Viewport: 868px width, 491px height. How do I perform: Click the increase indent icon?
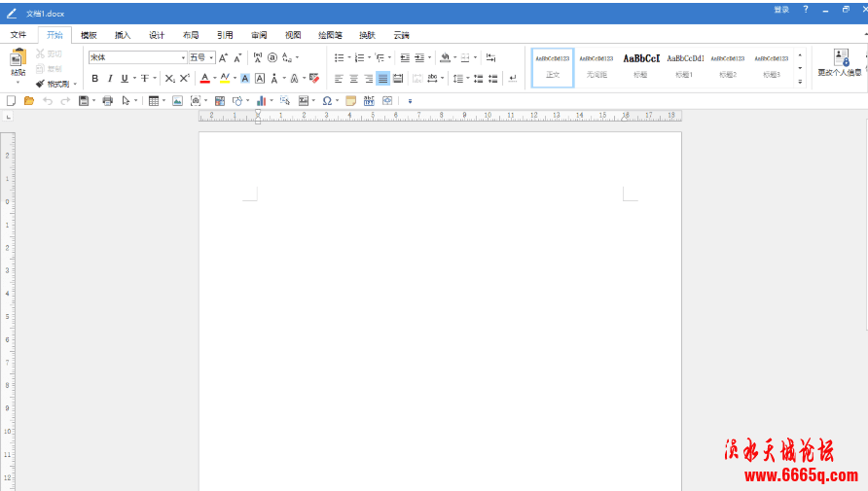point(419,57)
